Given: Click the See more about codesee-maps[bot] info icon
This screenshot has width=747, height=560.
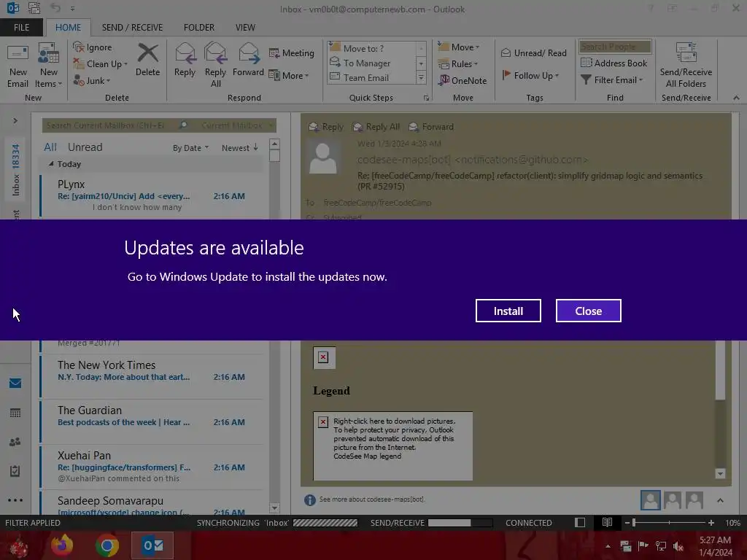Looking at the screenshot, I should point(309,499).
